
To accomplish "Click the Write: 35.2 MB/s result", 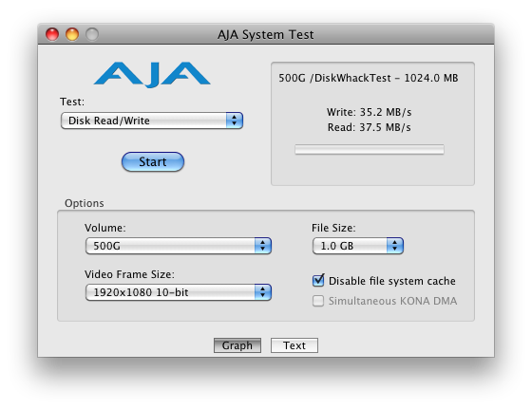I will pyautogui.click(x=369, y=112).
